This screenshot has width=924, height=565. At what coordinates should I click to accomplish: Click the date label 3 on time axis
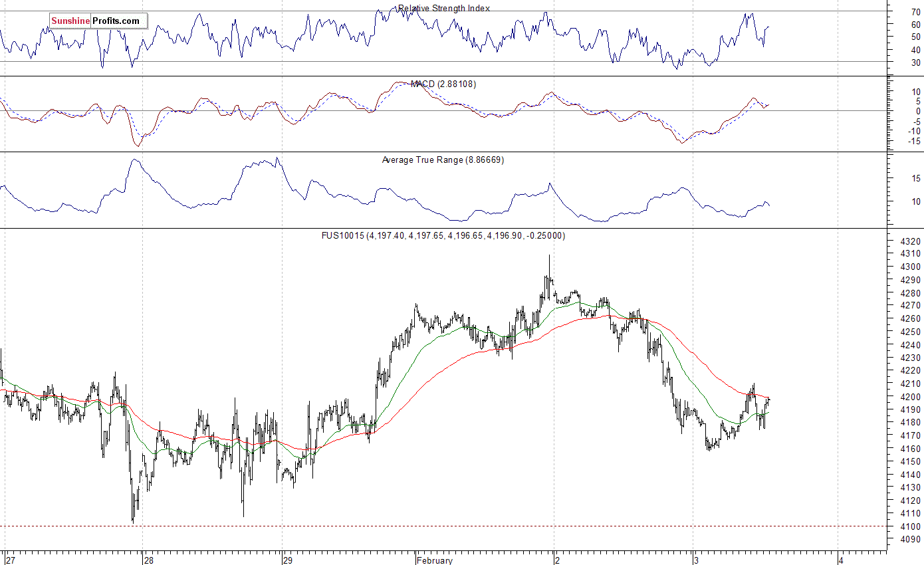[697, 560]
